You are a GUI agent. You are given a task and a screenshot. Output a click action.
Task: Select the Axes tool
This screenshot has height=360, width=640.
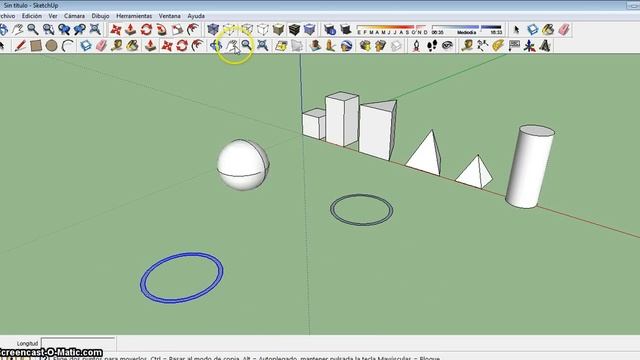(530, 46)
